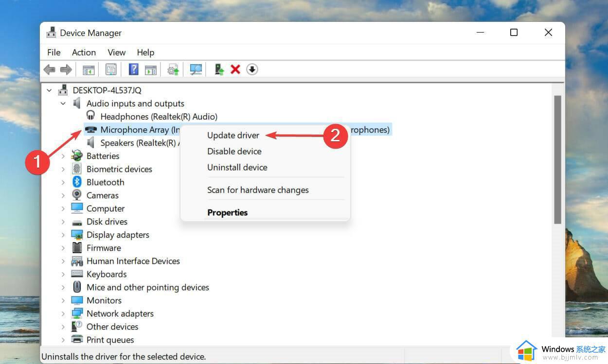The image size is (608, 364).
Task: Open the View menu
Action: pyautogui.click(x=116, y=52)
